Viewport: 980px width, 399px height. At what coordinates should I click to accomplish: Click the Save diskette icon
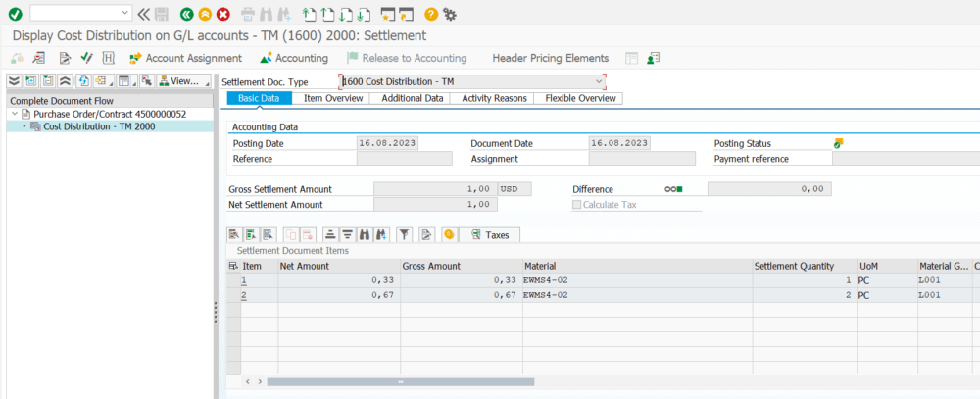[x=162, y=13]
